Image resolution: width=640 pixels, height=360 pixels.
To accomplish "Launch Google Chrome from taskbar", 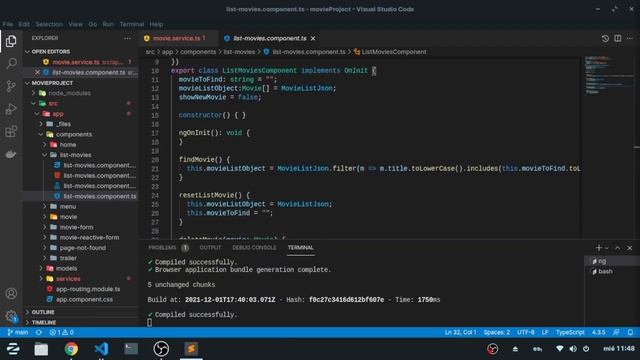I will click(x=71, y=349).
